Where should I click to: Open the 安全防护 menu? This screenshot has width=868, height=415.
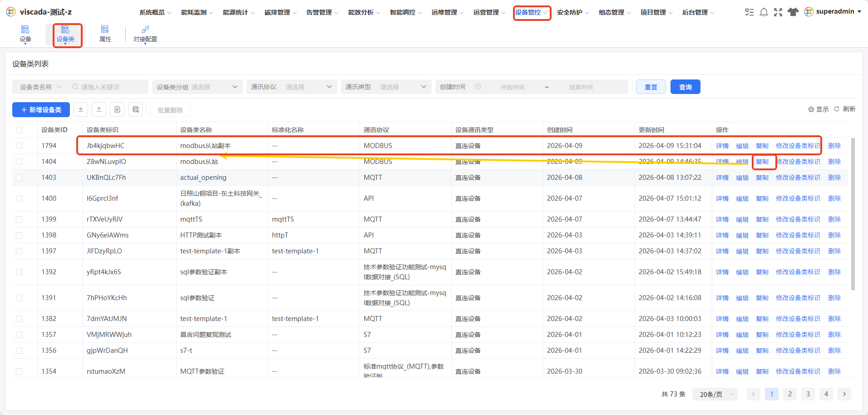click(x=573, y=12)
